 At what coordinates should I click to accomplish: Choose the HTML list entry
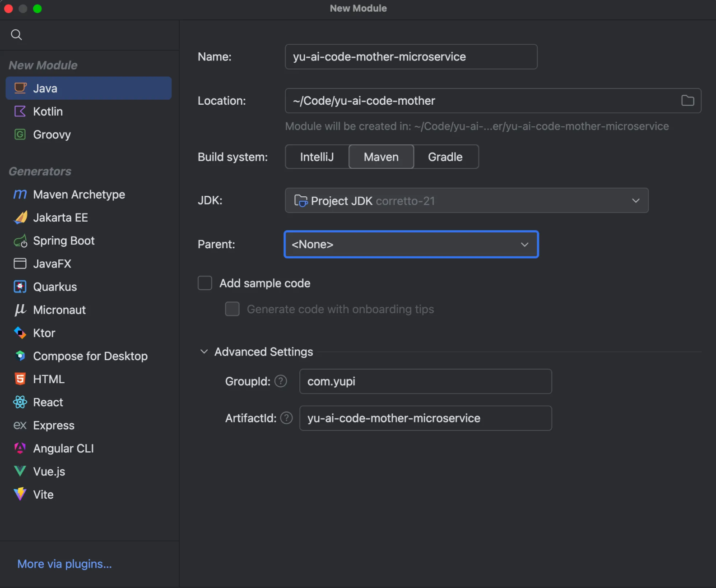(88, 379)
